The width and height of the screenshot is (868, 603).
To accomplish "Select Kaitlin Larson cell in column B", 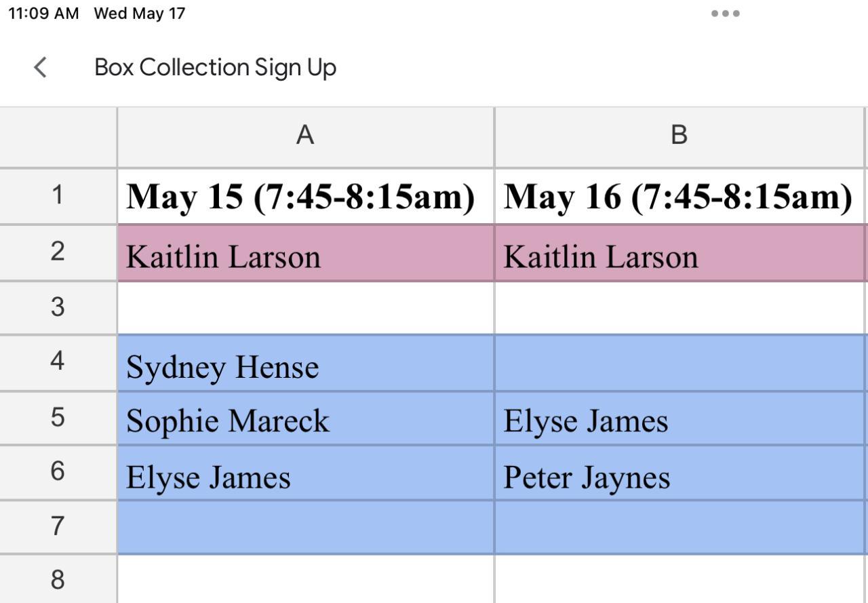I will (600, 256).
